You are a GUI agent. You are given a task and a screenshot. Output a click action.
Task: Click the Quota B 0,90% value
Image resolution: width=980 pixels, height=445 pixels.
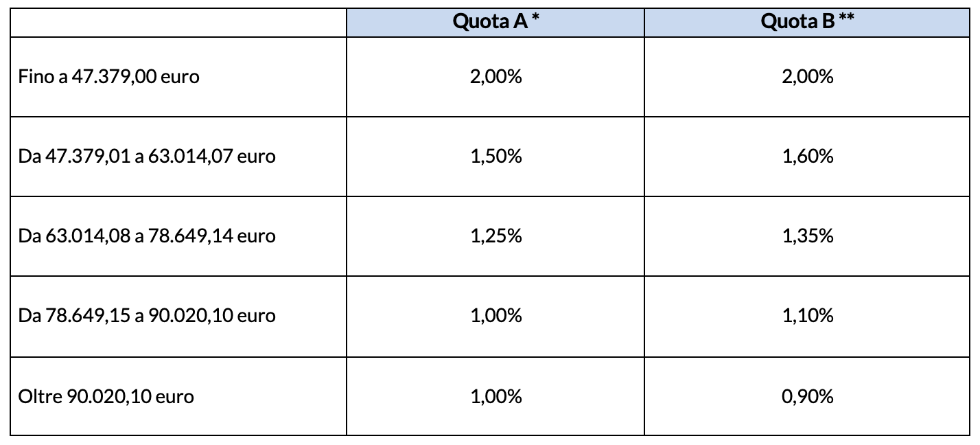808,396
